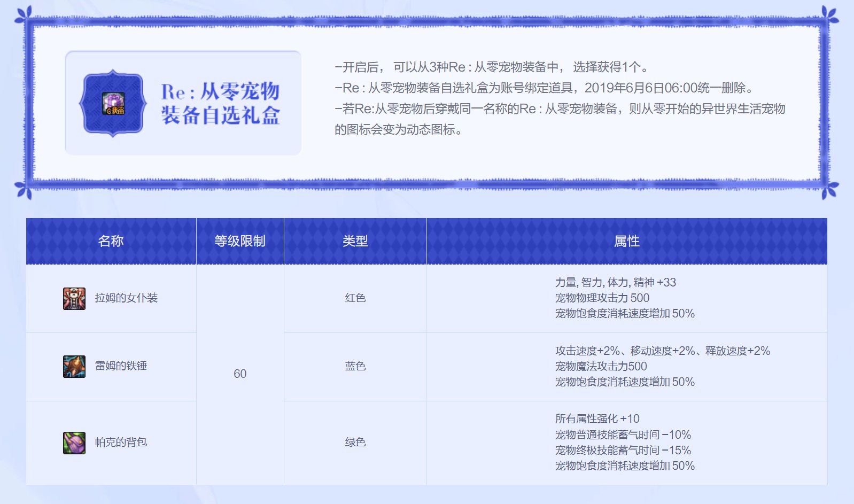Click the 宠物魔法攻击力500 line
854x504 pixels.
coord(601,366)
